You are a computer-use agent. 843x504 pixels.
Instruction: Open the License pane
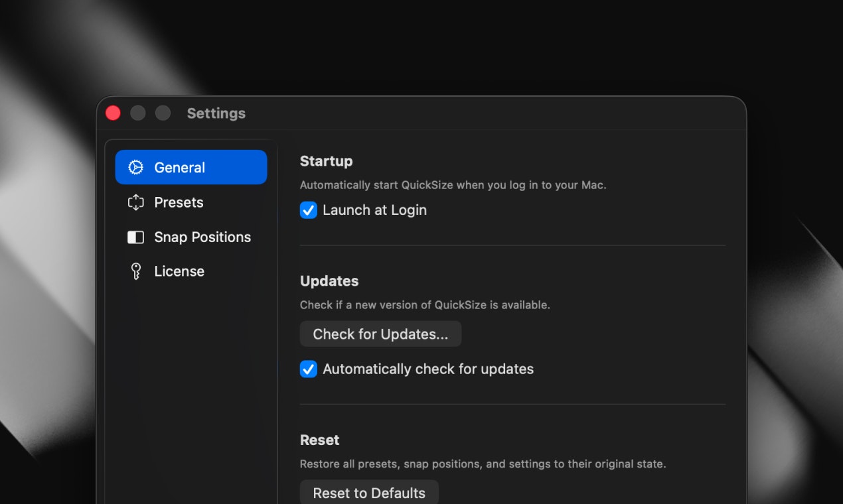tap(191, 271)
